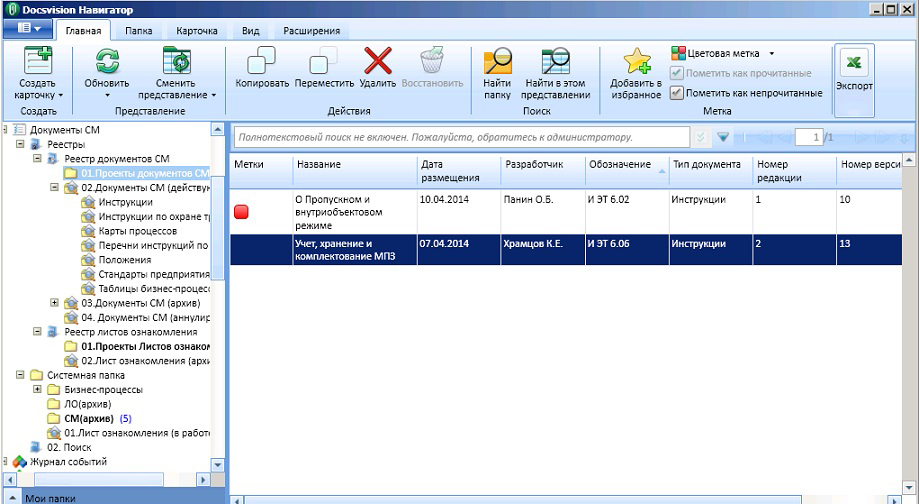
Task: Switch to the Расширения tab
Action: (312, 31)
